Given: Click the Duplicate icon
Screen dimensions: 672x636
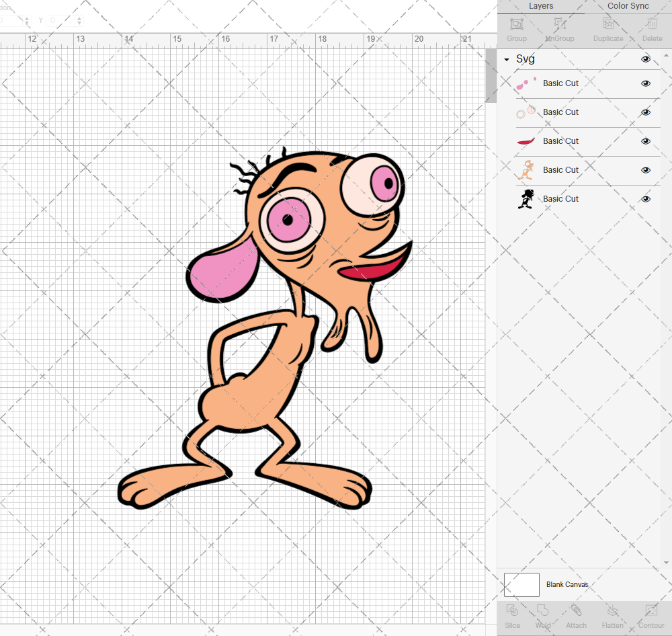Looking at the screenshot, I should click(608, 30).
